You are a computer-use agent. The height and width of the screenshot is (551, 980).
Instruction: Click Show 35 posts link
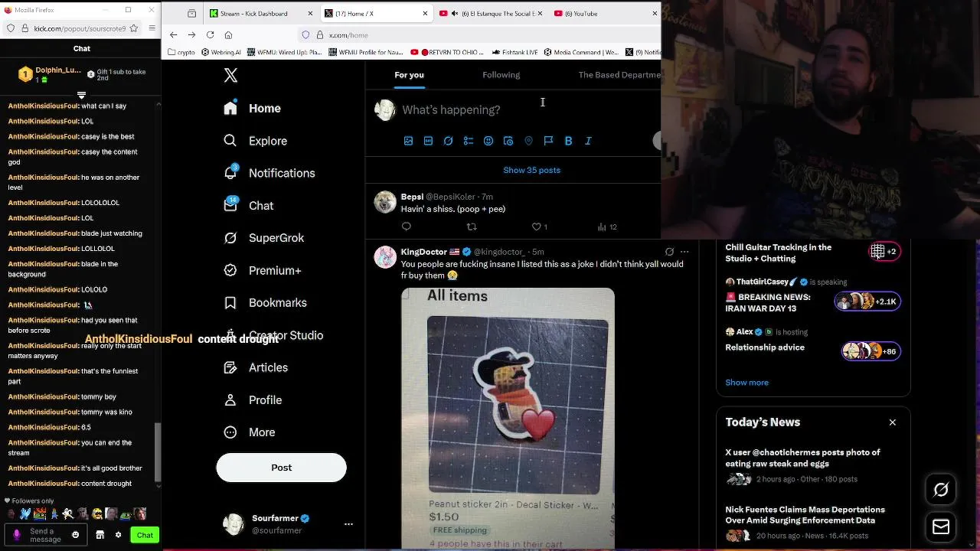click(x=531, y=170)
